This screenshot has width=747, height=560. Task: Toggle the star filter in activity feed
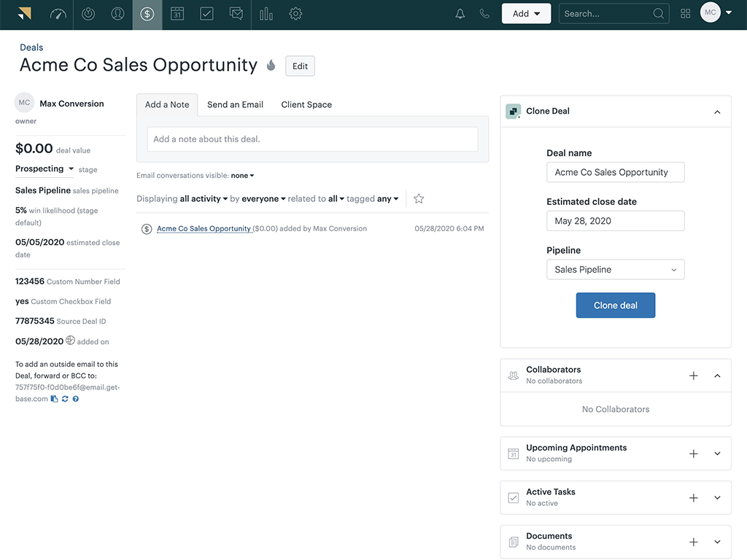pos(419,198)
